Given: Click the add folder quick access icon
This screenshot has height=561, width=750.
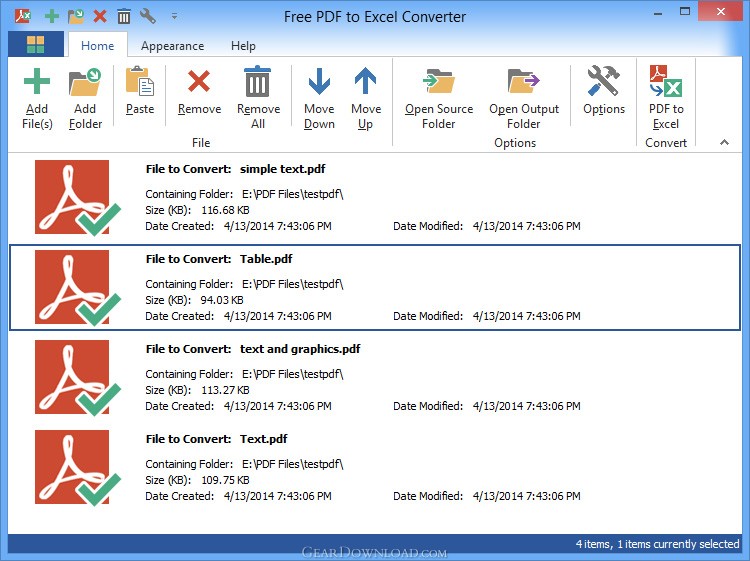Looking at the screenshot, I should 76,16.
